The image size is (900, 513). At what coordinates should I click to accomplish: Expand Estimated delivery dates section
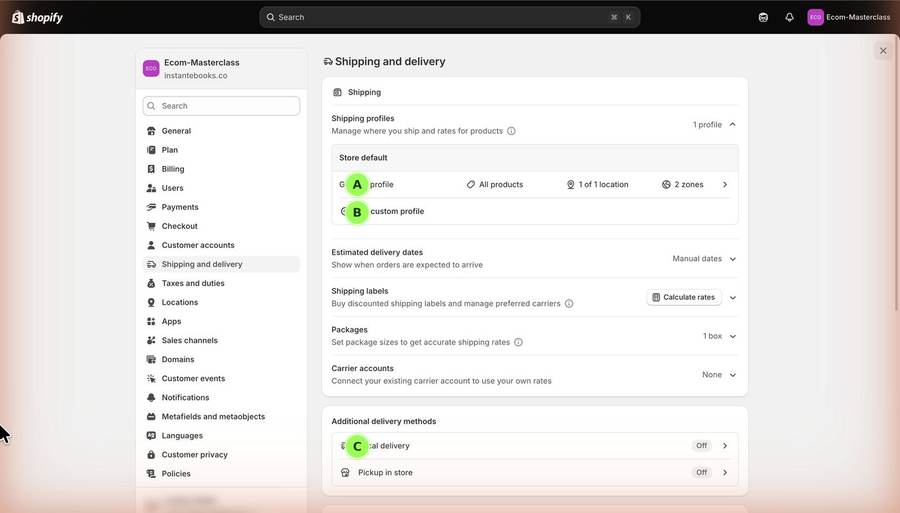coord(732,259)
